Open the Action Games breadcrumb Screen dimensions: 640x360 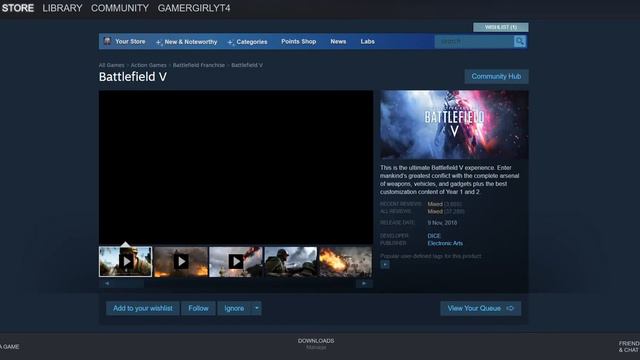click(x=149, y=65)
